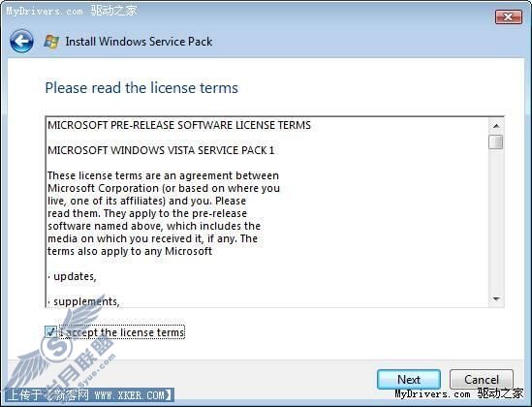
Task: Abort installation with the Cancel button
Action: click(481, 379)
